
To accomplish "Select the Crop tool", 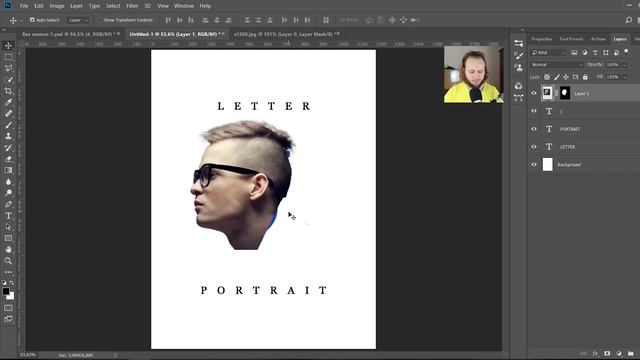I will (x=8, y=91).
